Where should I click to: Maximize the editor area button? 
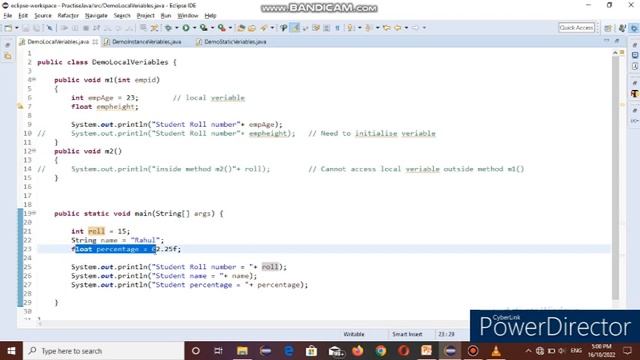pos(617,41)
